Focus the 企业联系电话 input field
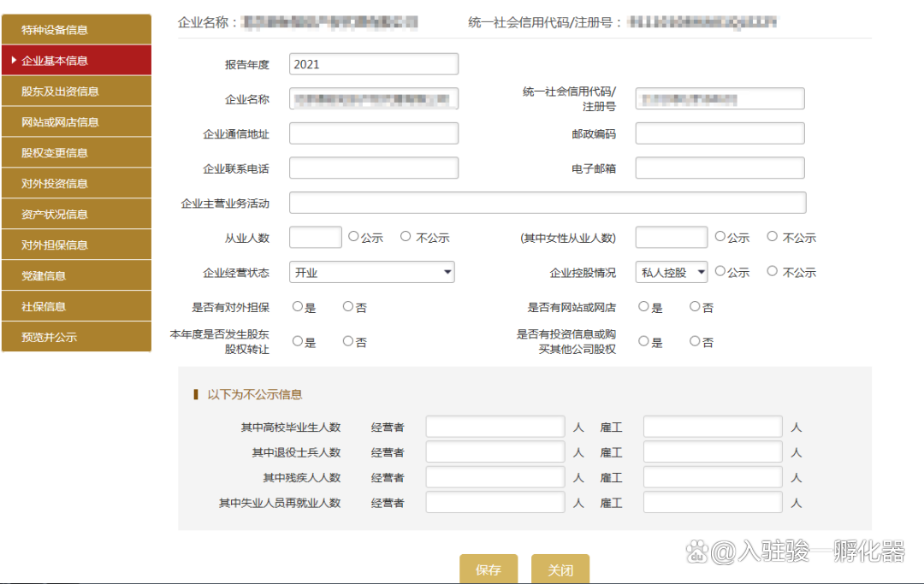Viewport: 924px width, 584px height. (x=374, y=168)
